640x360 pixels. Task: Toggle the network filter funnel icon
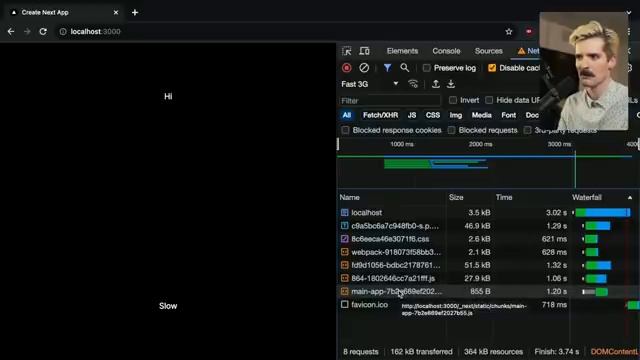(387, 68)
